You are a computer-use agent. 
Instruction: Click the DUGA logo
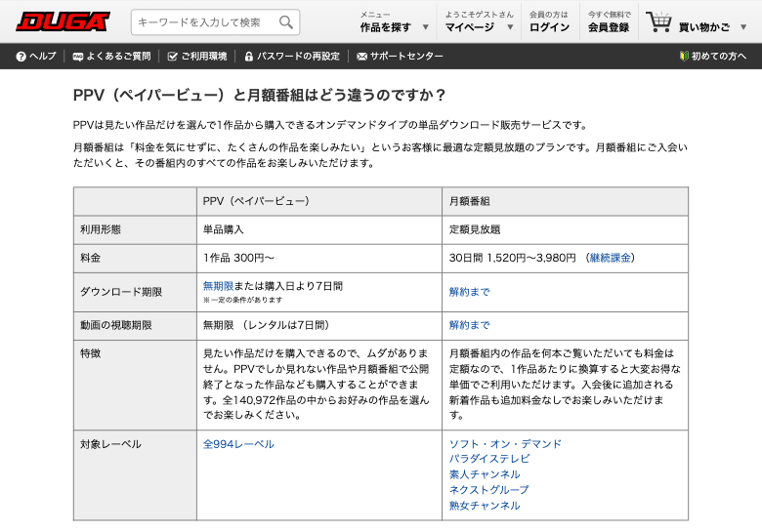coord(63,21)
